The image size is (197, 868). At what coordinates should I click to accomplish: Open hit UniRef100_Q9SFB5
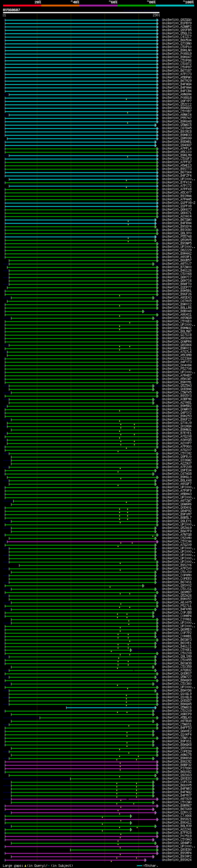[177, 30]
